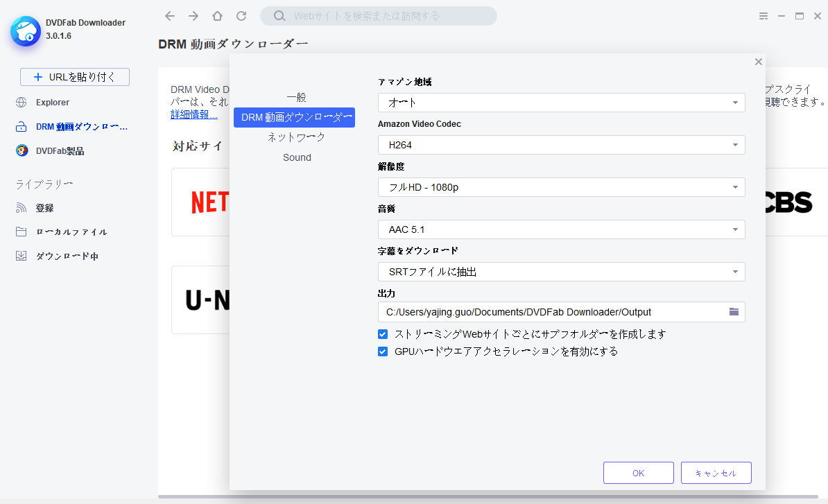
Task: Click the DVDFab Downloader logo icon
Action: [x=26, y=31]
